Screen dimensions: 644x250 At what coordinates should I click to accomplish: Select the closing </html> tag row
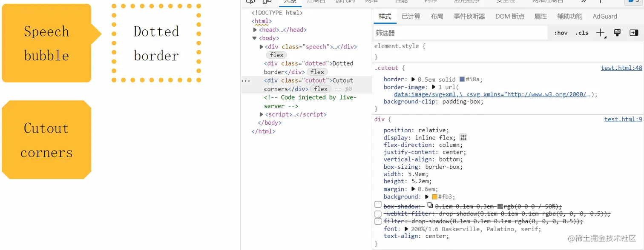tap(263, 131)
